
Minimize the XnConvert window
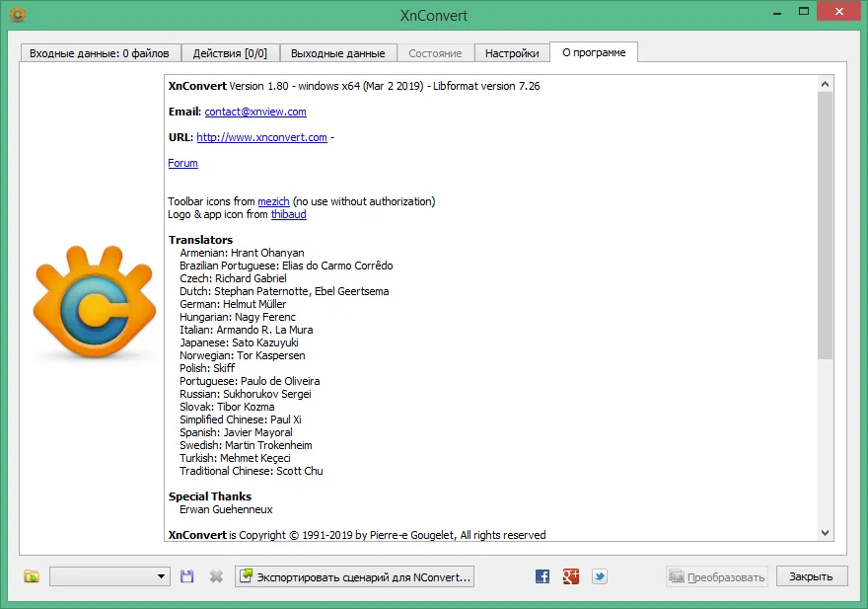click(777, 12)
